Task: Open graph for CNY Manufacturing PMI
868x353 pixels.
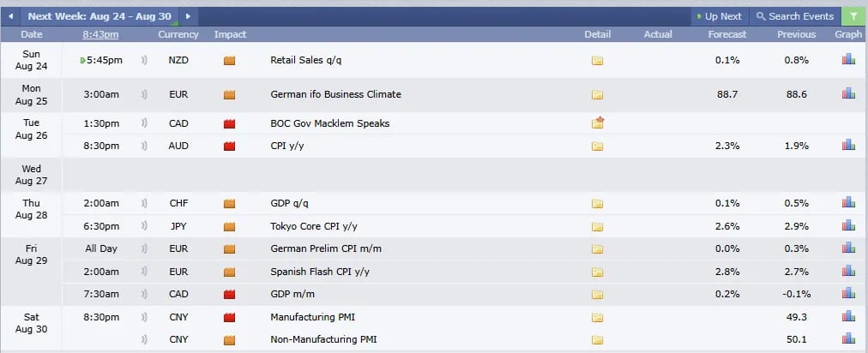Action: 848,316
